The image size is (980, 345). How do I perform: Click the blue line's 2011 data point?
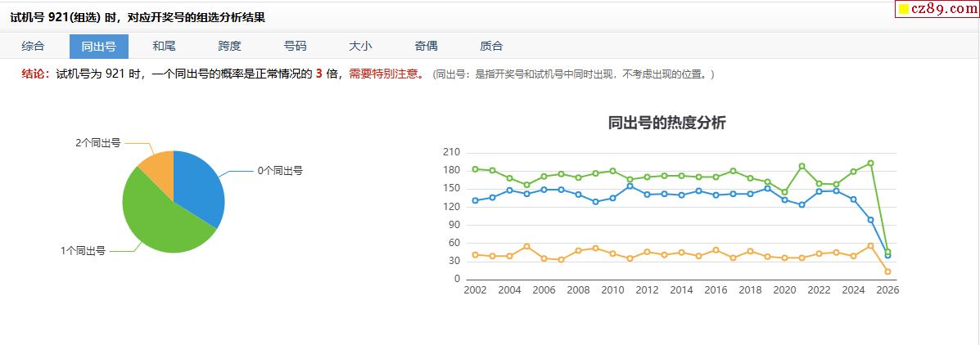[630, 186]
